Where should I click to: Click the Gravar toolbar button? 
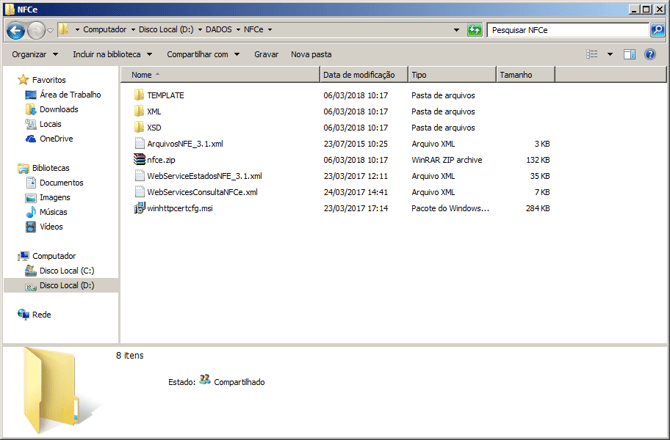pos(266,54)
